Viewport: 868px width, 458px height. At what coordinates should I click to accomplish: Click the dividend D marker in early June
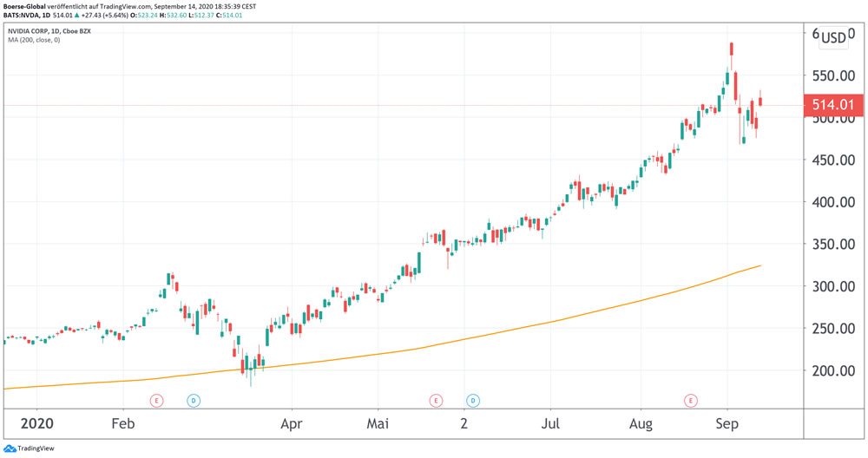pos(473,400)
